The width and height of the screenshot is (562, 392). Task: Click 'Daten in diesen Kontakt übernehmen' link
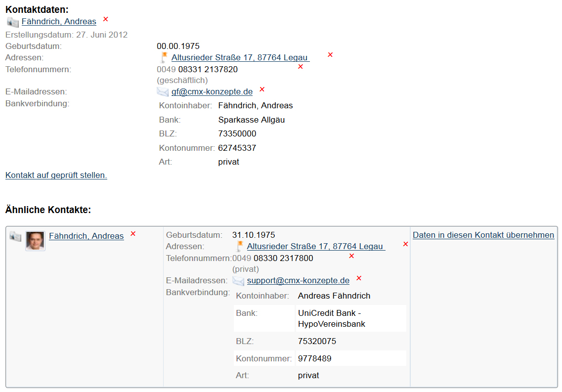[x=483, y=235]
